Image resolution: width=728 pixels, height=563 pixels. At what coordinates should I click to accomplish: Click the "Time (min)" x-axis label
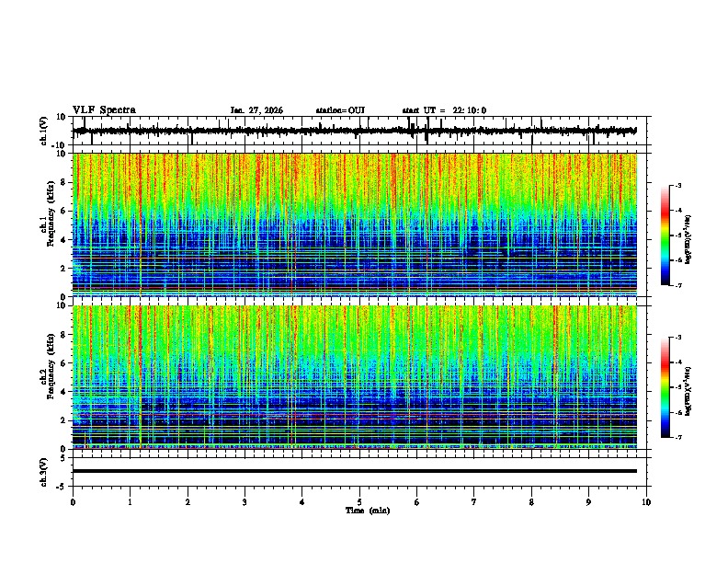coord(368,511)
